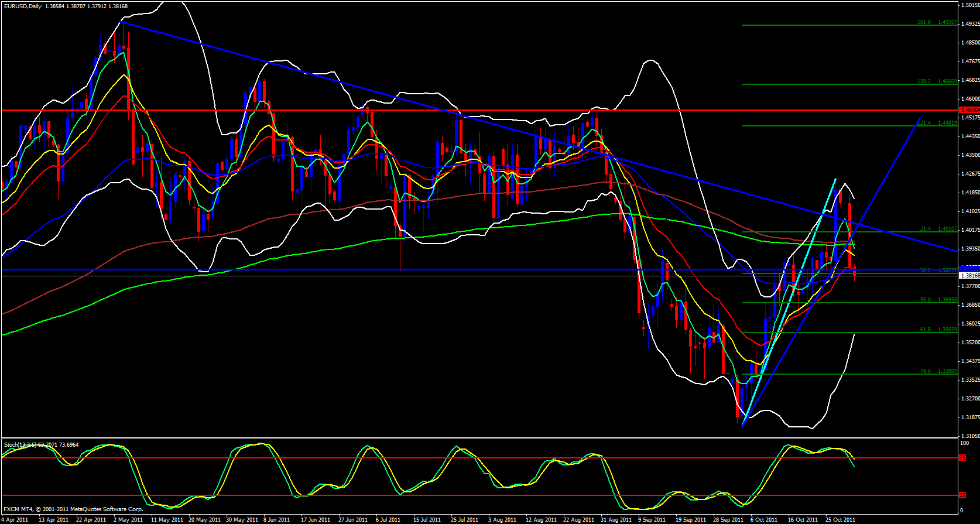This screenshot has height=524, width=980.
Task: Click the EURUSD,Daily chart title label
Action: point(22,6)
